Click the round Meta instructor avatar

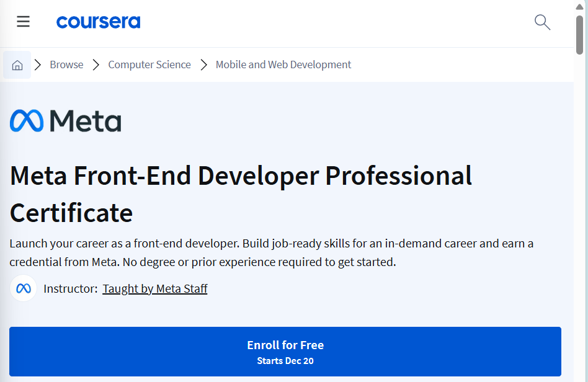pyautogui.click(x=23, y=288)
